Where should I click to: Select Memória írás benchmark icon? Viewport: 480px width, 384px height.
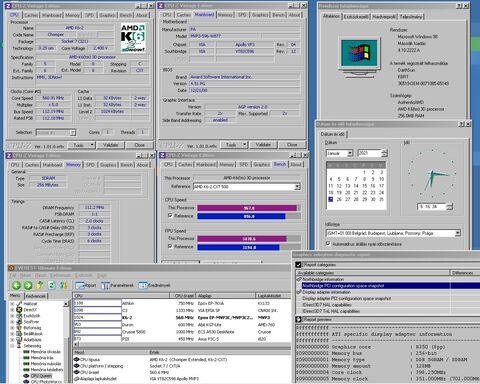[x=26, y=358]
